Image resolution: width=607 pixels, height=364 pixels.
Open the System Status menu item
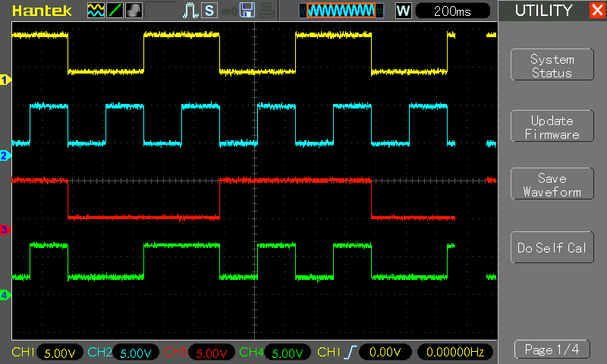coord(552,66)
